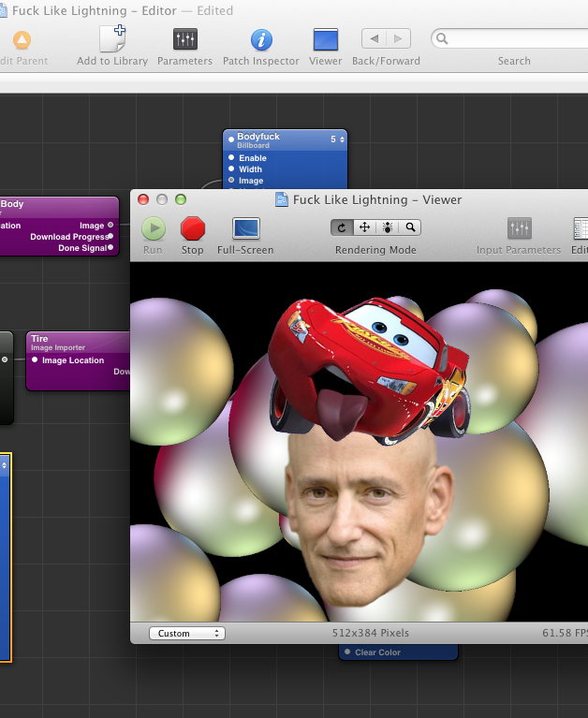Screen dimensions: 588x718
Task: Click the Clear Color input port
Action: pyautogui.click(x=347, y=652)
